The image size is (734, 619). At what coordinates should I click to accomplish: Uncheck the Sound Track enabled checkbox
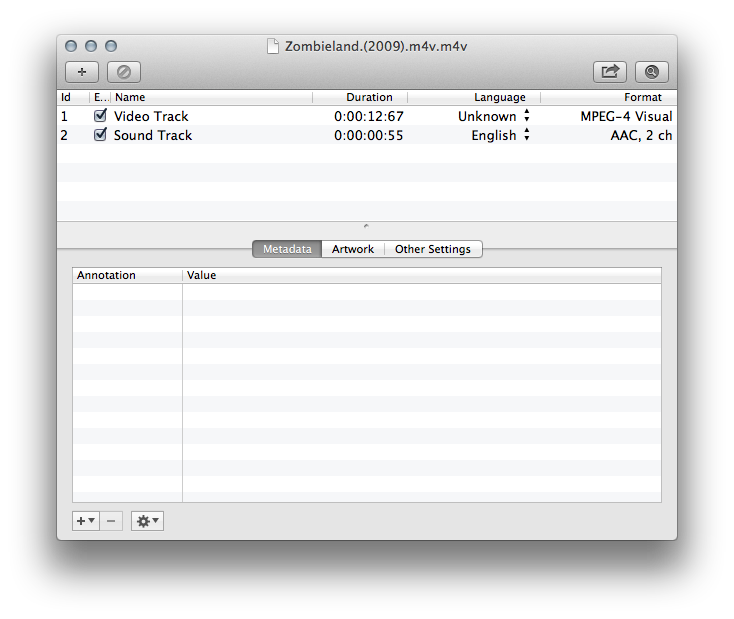click(100, 134)
